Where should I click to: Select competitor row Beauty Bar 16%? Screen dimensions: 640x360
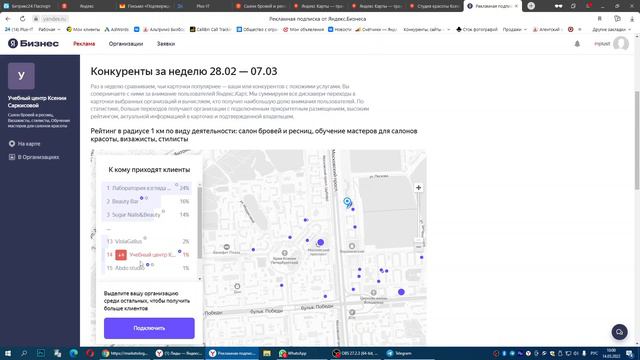click(147, 201)
